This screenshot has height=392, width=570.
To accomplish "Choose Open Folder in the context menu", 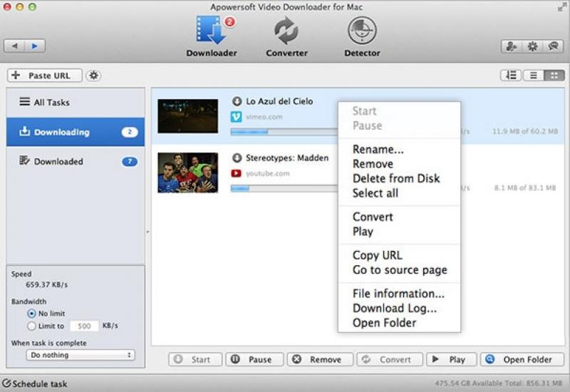I will (x=399, y=323).
